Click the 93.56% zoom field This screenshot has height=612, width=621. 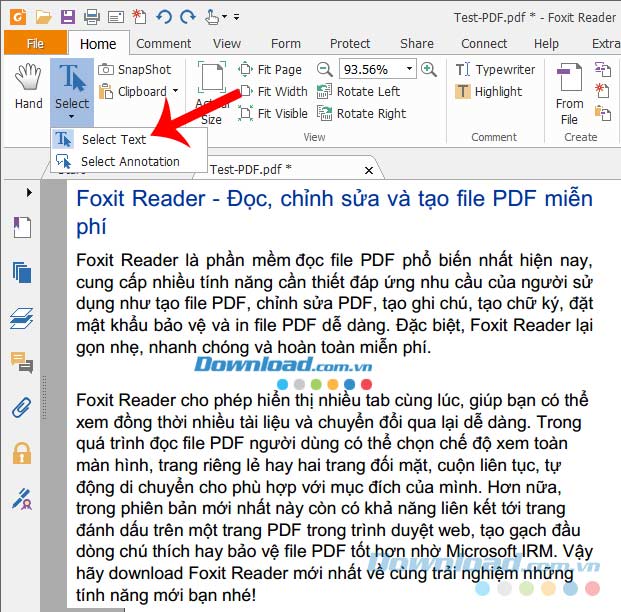(371, 70)
